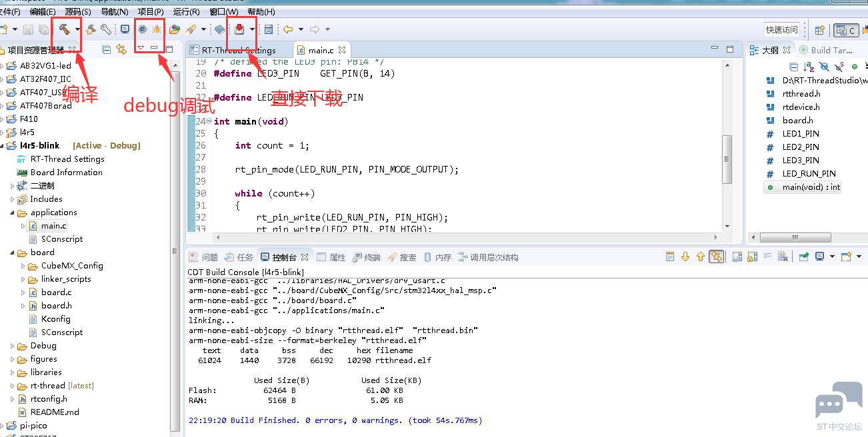This screenshot has width=868, height=437.
Task: Expand the CubeMX_Config folder
Action: pos(23,266)
